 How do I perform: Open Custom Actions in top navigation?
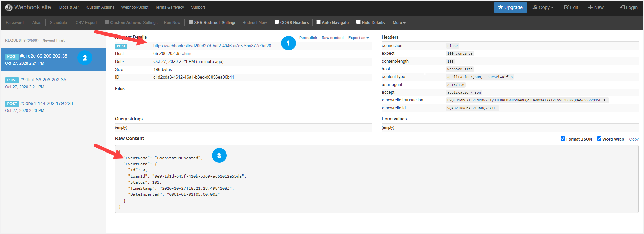(x=100, y=7)
